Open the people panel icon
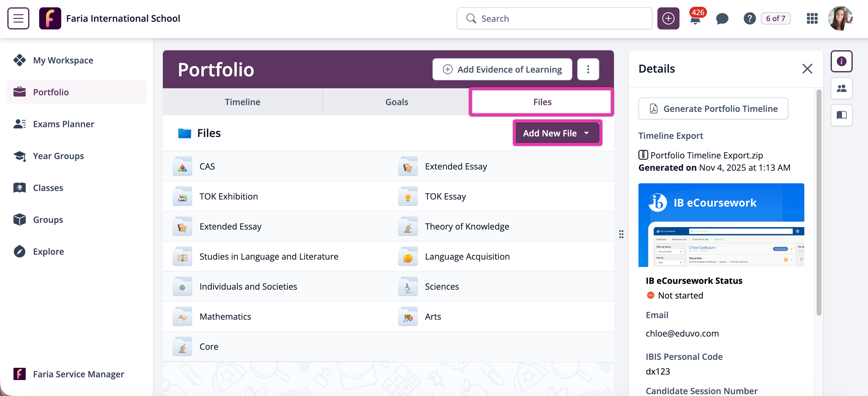The height and width of the screenshot is (396, 868). [841, 88]
